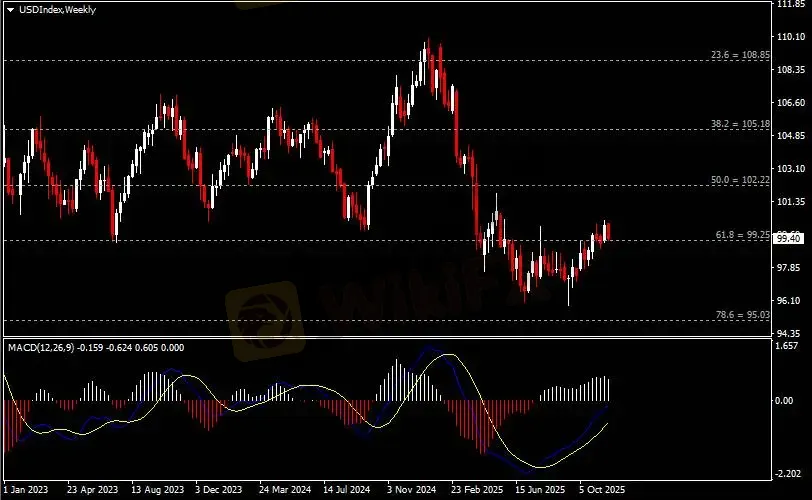Click the 0.00 MACD scale value

coord(785,400)
